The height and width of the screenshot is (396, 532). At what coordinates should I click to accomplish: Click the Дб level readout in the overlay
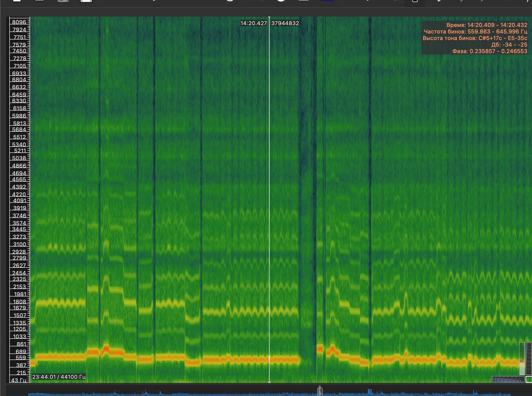509,45
